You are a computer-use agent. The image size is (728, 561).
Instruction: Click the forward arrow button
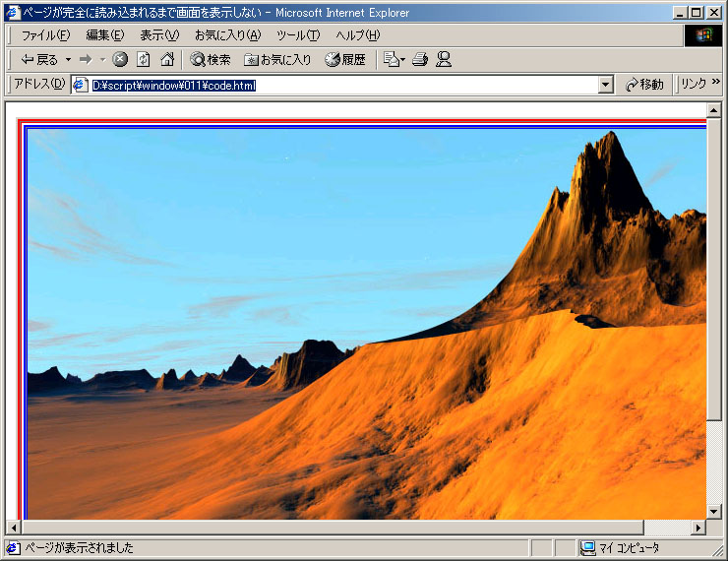pos(86,59)
